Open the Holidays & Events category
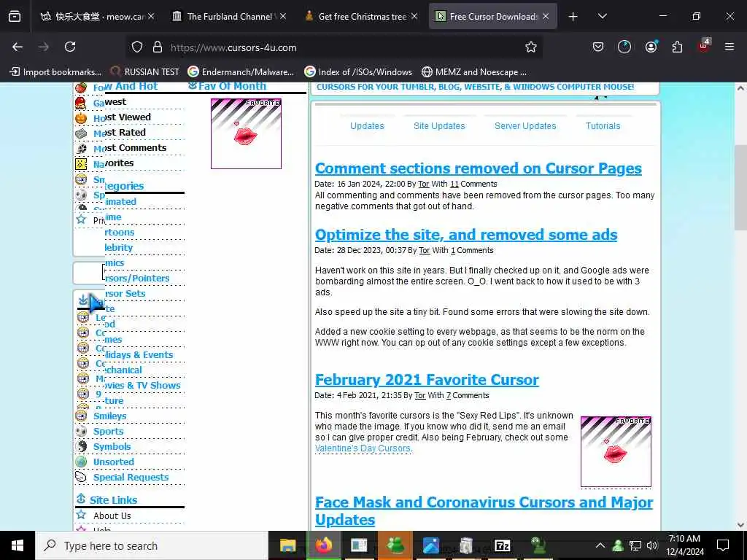The width and height of the screenshot is (747, 560). point(139,354)
